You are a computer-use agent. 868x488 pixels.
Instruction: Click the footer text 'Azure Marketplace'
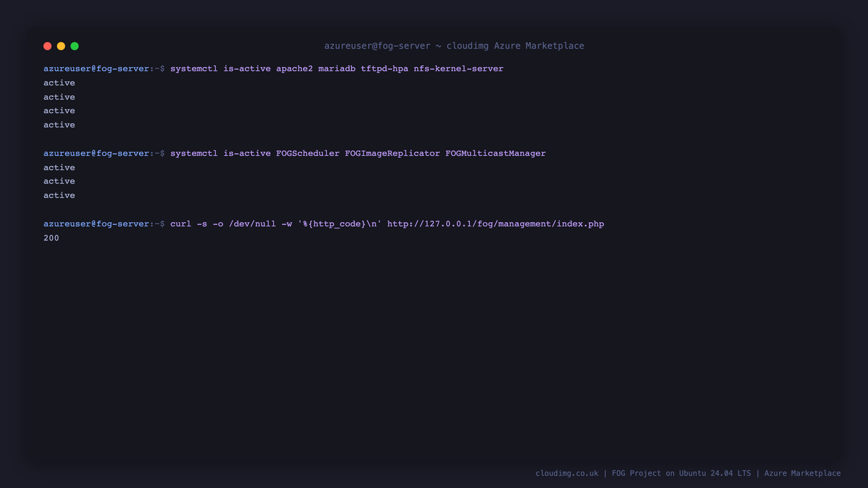(x=802, y=473)
